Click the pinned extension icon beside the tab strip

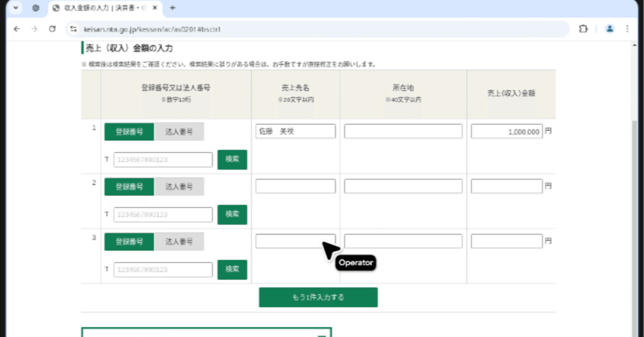tap(35, 8)
